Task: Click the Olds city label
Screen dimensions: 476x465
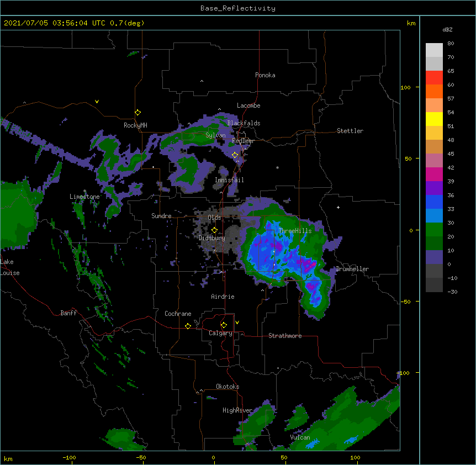Action: click(214, 218)
